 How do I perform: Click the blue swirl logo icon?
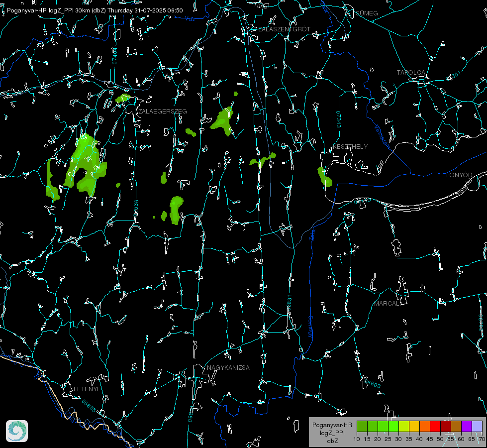click(17, 431)
